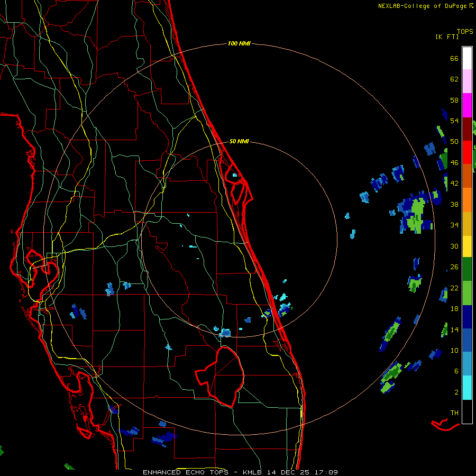Click the '22' legend value
This screenshot has width=476, height=476.
pyautogui.click(x=454, y=288)
